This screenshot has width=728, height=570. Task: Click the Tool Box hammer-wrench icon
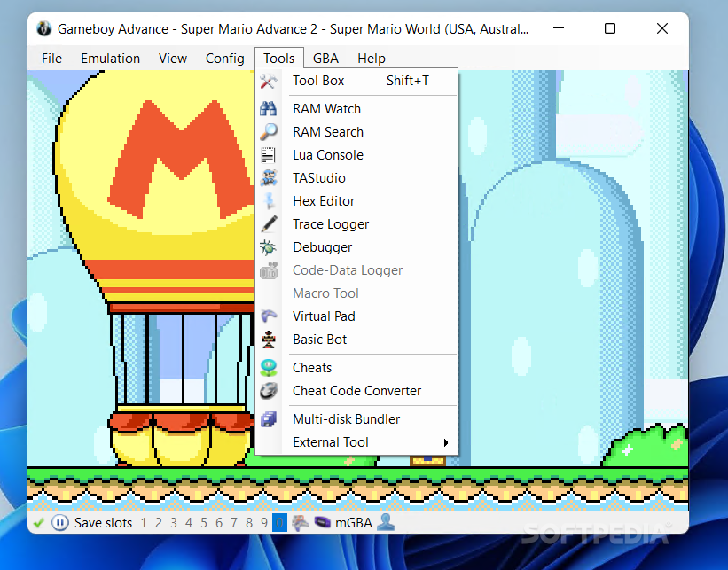[x=269, y=81]
